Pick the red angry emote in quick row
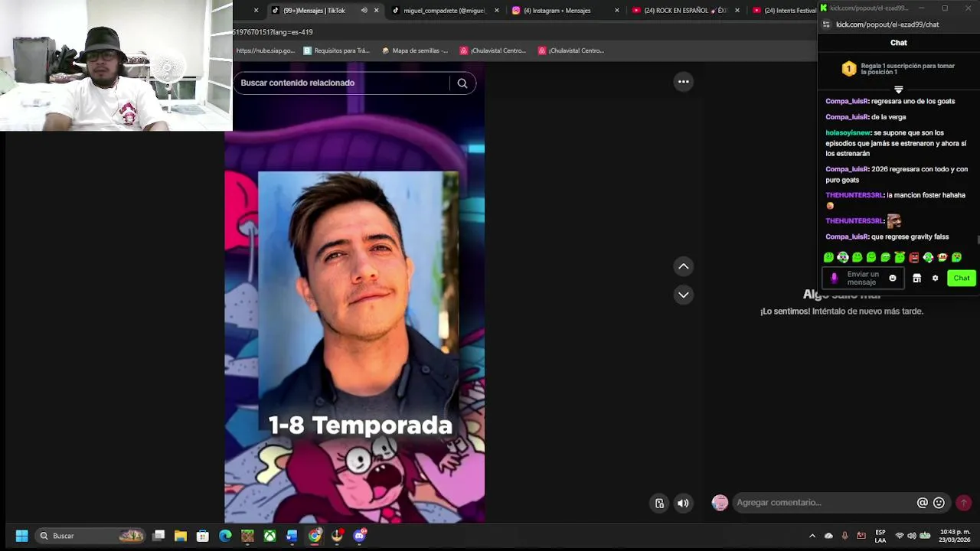Screen dimensions: 980x551 (x=914, y=258)
